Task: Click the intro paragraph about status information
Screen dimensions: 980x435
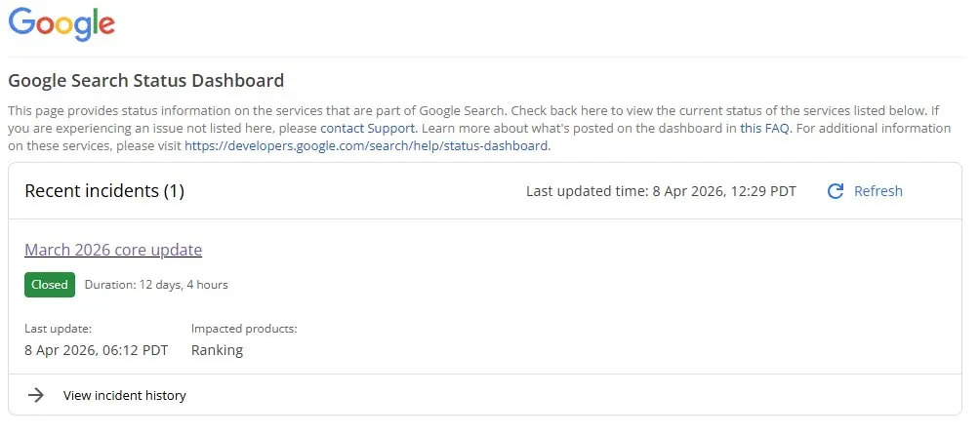Action: click(x=479, y=129)
